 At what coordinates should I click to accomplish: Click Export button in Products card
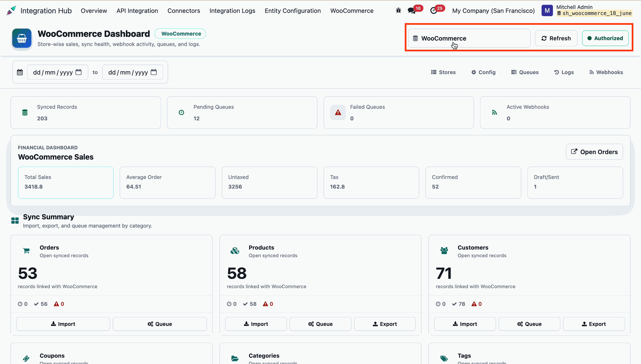click(x=385, y=324)
